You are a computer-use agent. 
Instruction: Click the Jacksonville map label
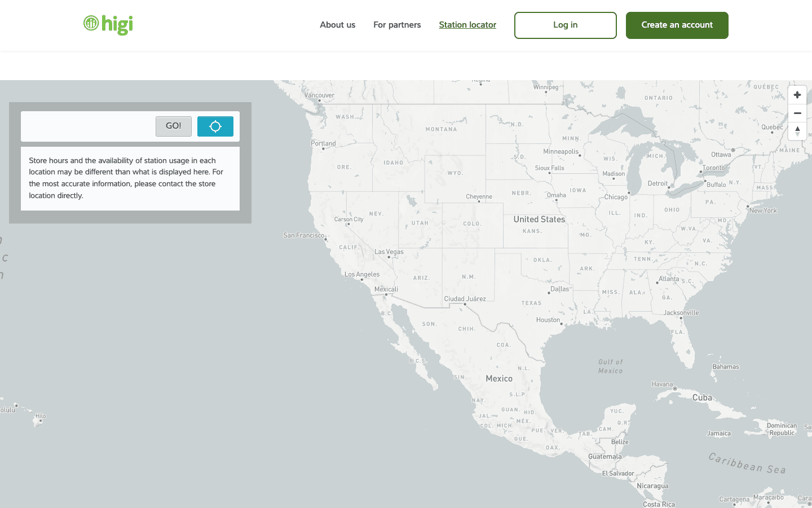pyautogui.click(x=681, y=313)
